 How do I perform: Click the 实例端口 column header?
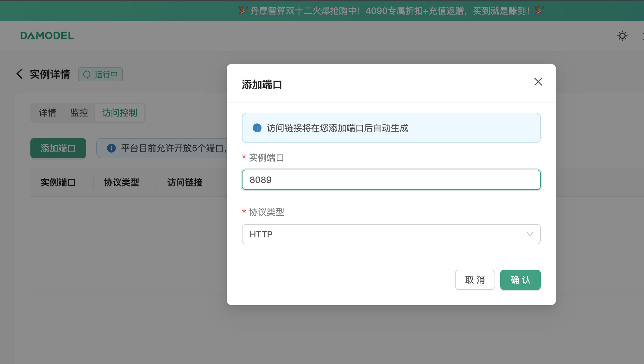click(x=58, y=182)
